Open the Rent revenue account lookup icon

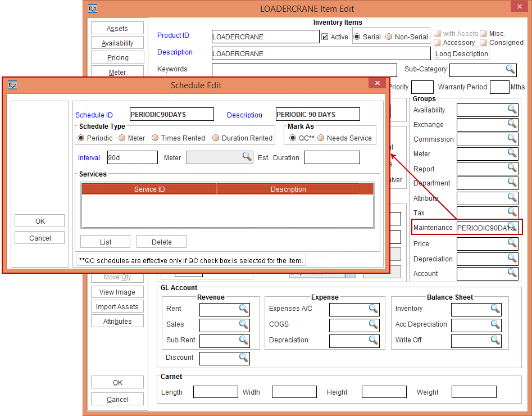tap(243, 309)
